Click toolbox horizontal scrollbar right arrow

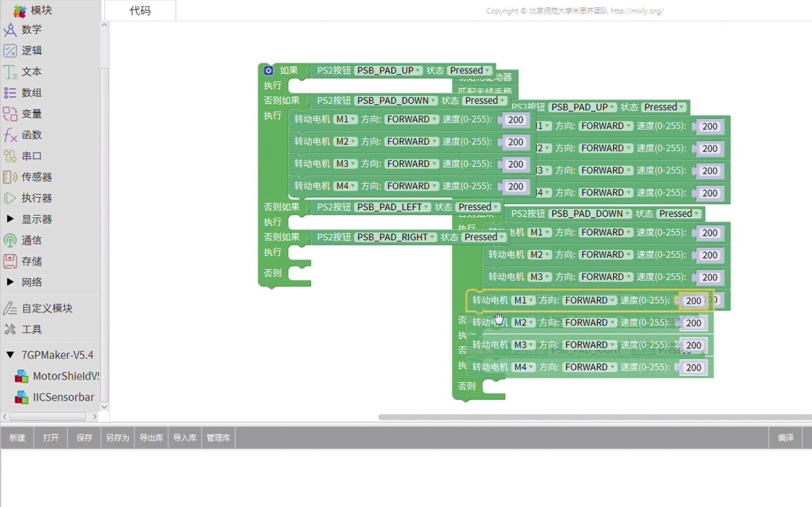[x=95, y=416]
